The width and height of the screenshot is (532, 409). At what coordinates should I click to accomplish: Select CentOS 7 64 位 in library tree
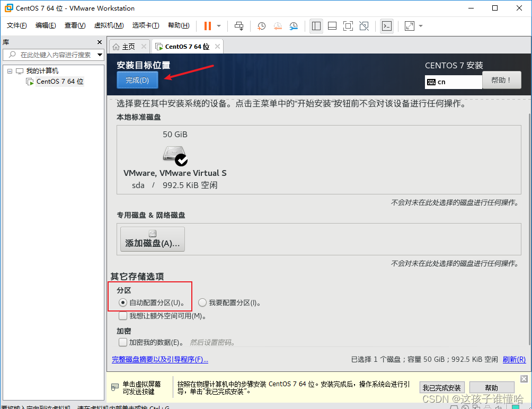pos(60,82)
